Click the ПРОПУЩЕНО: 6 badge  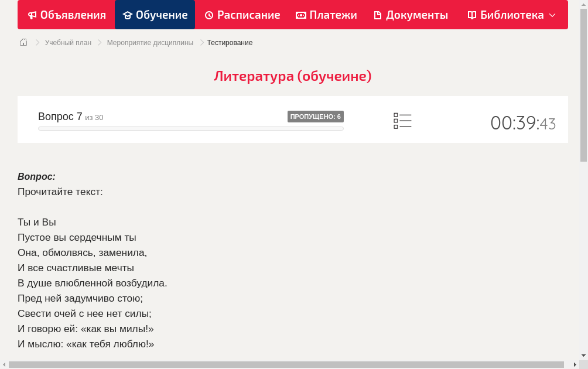[315, 117]
